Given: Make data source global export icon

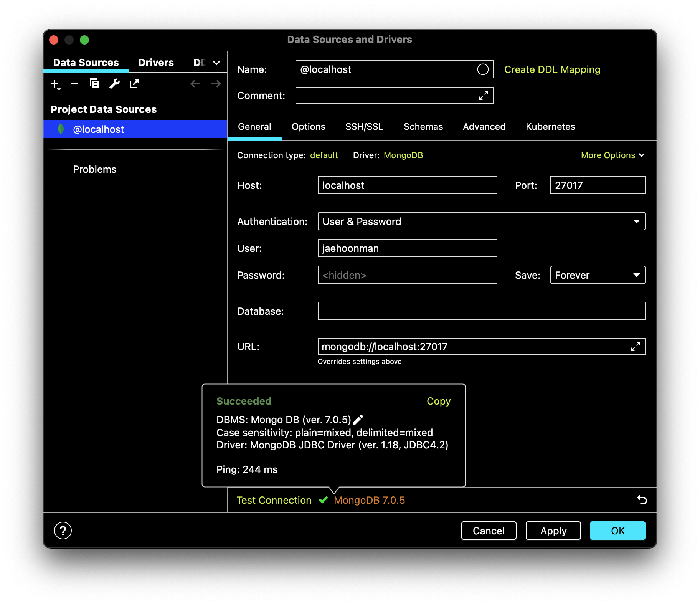Looking at the screenshot, I should (134, 83).
